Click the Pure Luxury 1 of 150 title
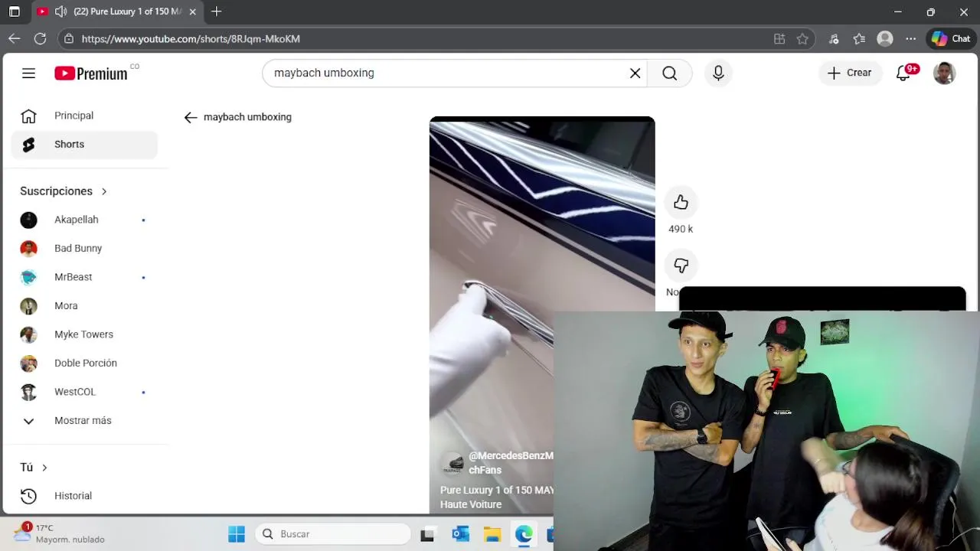The width and height of the screenshot is (980, 551). coord(497,497)
